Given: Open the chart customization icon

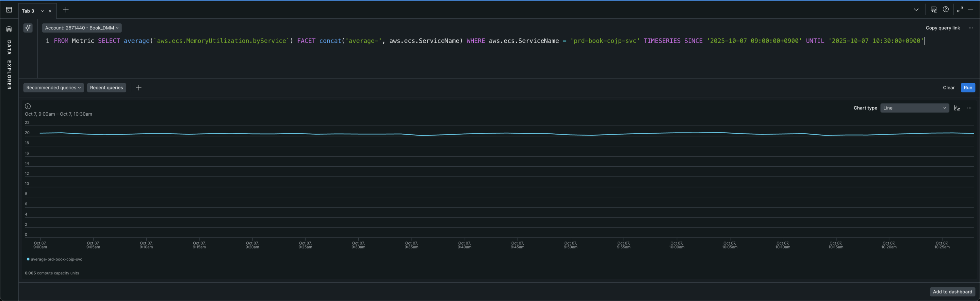Looking at the screenshot, I should [957, 108].
